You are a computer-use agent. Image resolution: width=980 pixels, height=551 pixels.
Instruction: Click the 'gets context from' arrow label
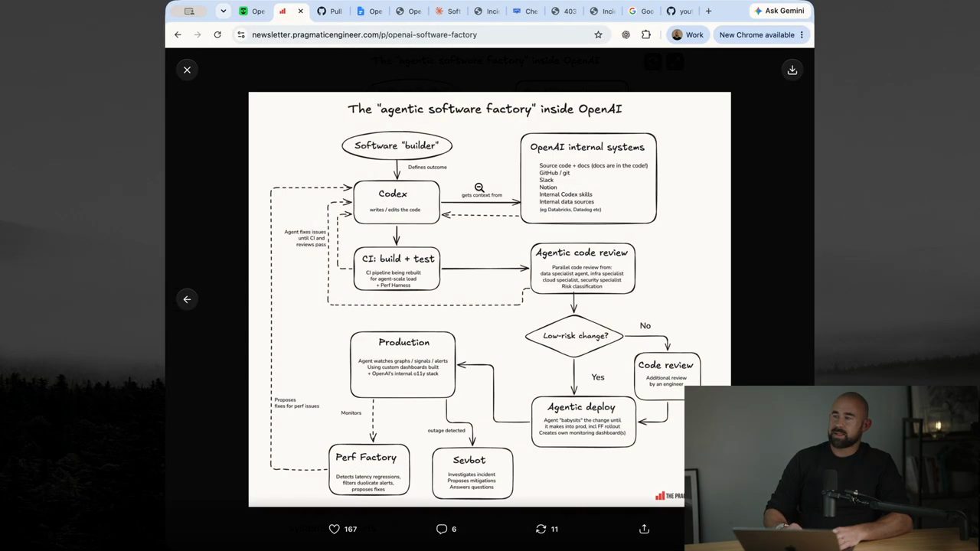coord(482,195)
